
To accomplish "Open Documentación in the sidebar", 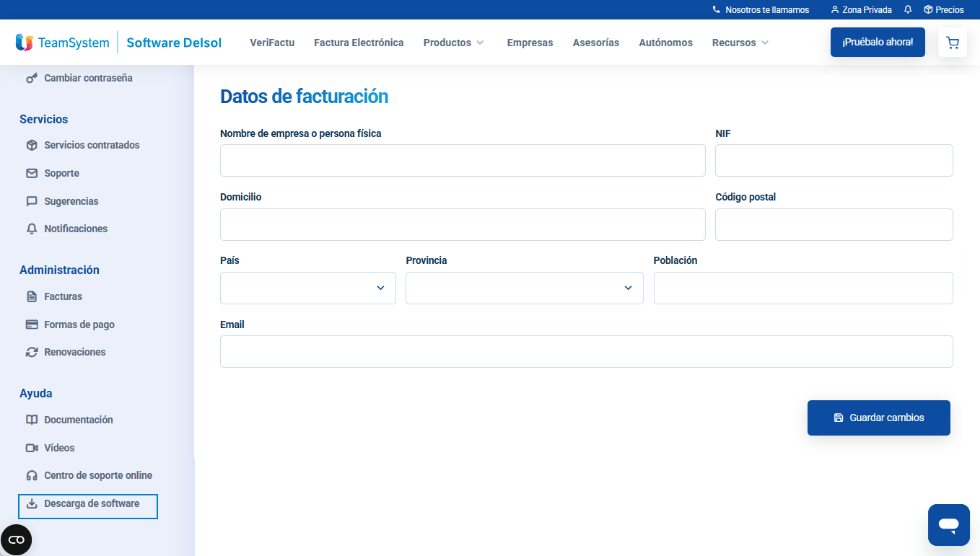I will tap(79, 420).
